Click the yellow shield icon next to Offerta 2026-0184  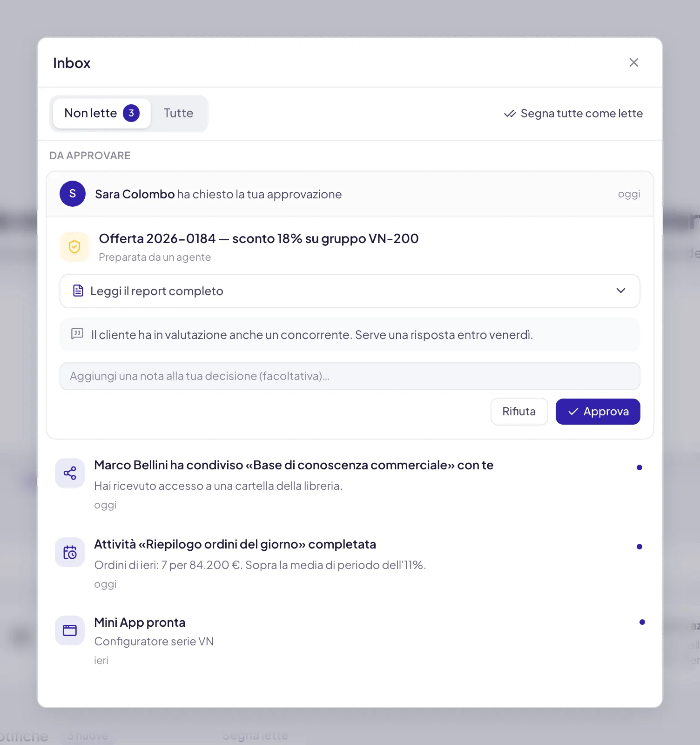[74, 247]
